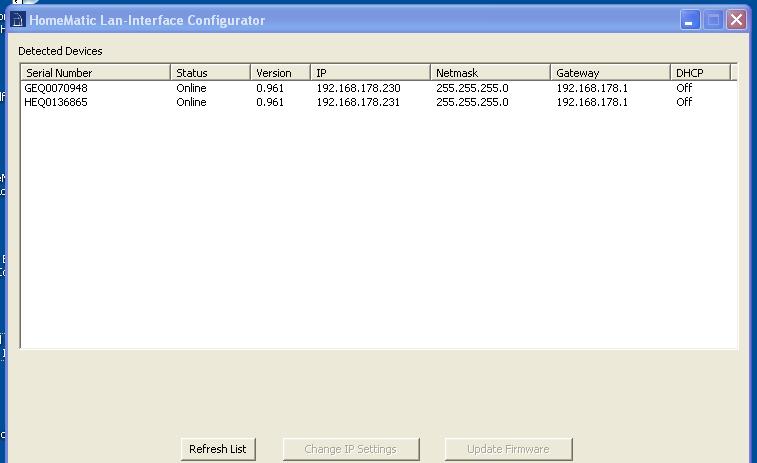Click DHCP Off value for GEQ0070948
This screenshot has height=463, width=757.
684,88
